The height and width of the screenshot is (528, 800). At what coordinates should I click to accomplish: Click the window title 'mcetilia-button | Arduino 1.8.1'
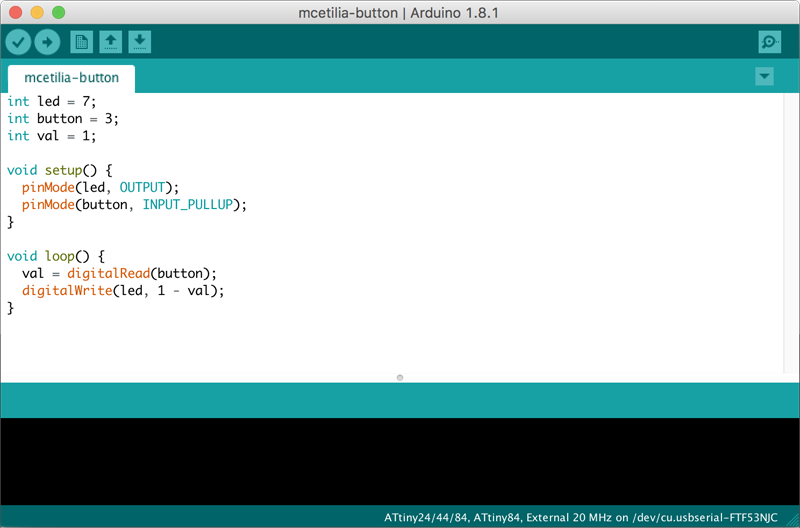[x=398, y=13]
